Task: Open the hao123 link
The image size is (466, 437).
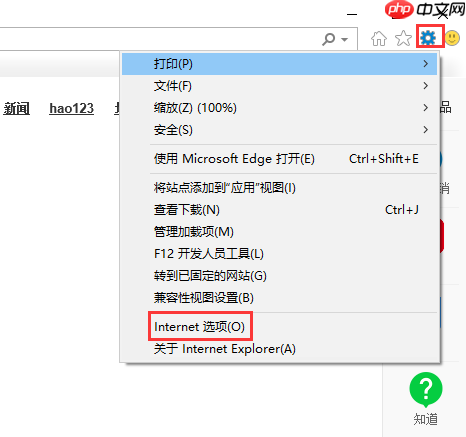Action: [x=71, y=109]
